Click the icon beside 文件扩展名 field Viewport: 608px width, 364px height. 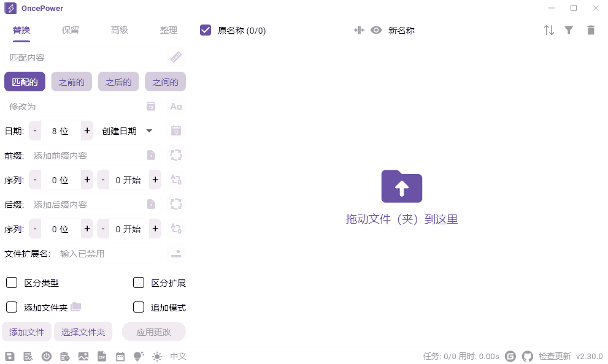click(176, 254)
